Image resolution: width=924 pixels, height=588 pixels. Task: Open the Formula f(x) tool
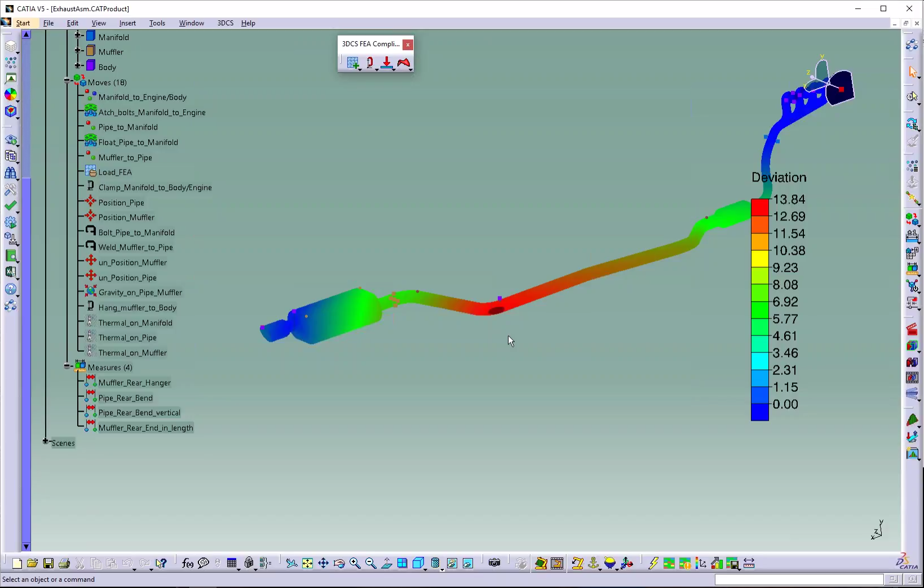[188, 563]
